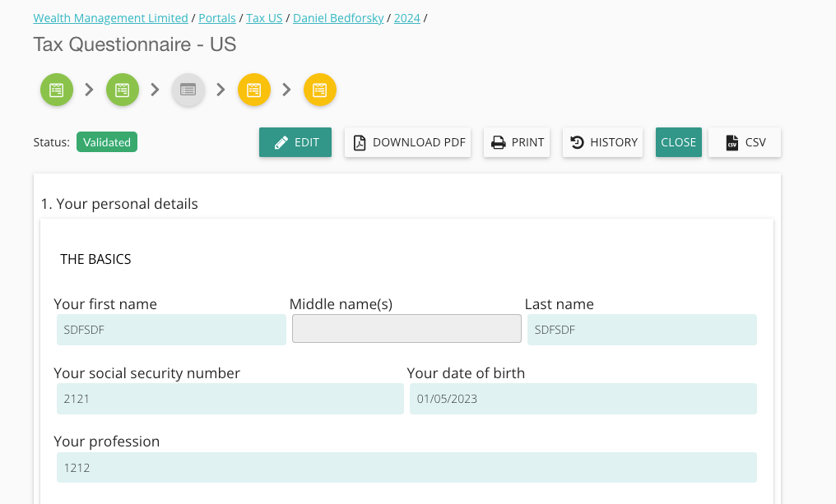The image size is (836, 504).
Task: Open Daniel Bedforsky breadcrumb link
Action: pyautogui.click(x=338, y=18)
